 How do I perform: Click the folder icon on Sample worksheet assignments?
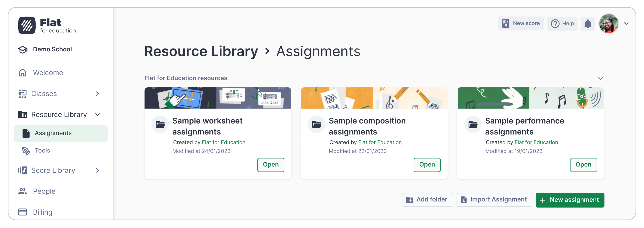[x=160, y=124]
